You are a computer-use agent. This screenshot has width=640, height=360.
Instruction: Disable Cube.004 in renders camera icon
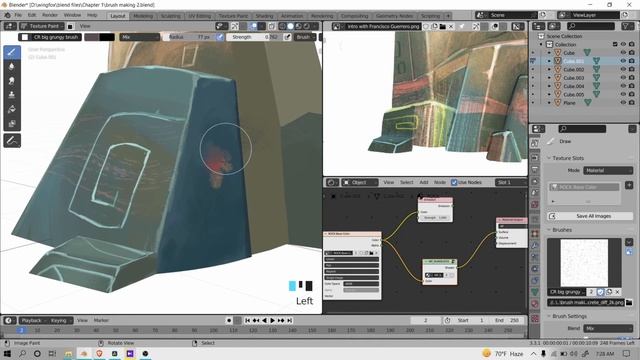[631, 86]
